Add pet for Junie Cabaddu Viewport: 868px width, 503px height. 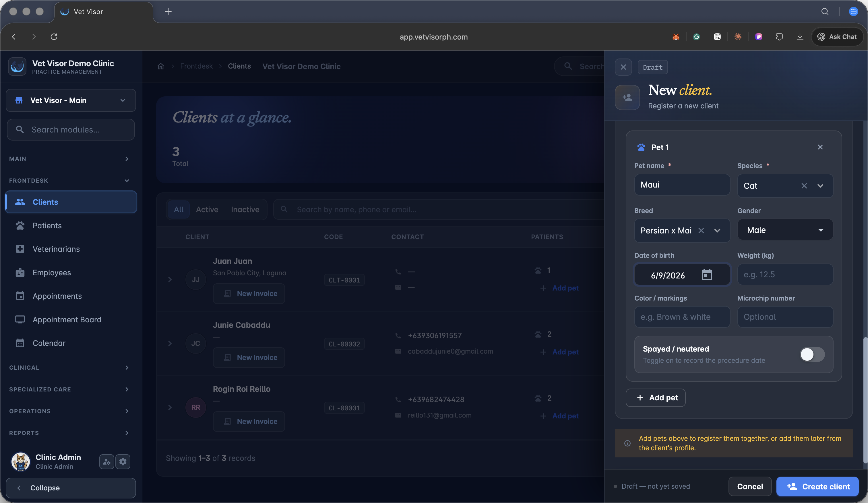(x=560, y=352)
